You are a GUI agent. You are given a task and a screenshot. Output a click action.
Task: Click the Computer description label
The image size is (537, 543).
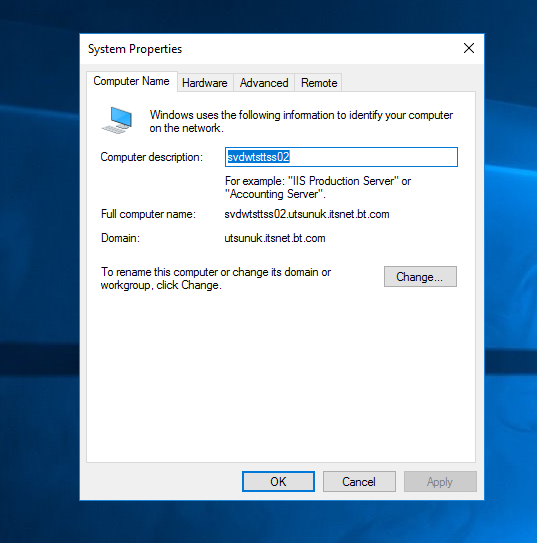152,157
